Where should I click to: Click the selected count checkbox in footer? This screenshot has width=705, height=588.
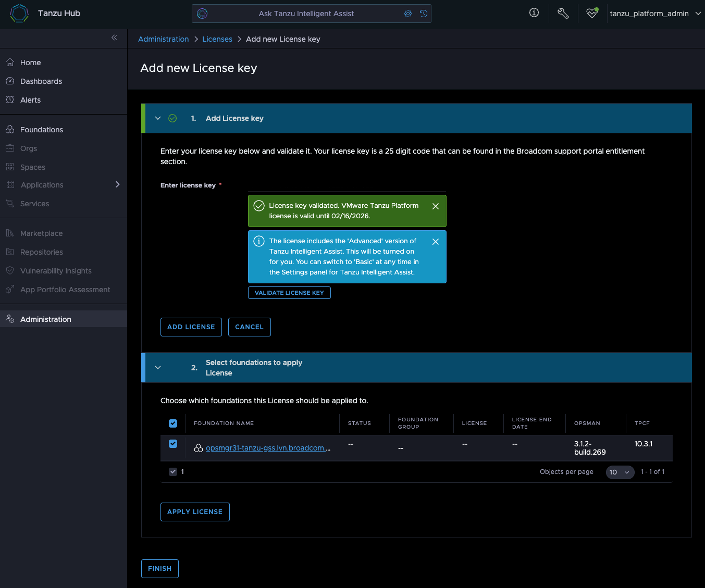click(x=173, y=472)
